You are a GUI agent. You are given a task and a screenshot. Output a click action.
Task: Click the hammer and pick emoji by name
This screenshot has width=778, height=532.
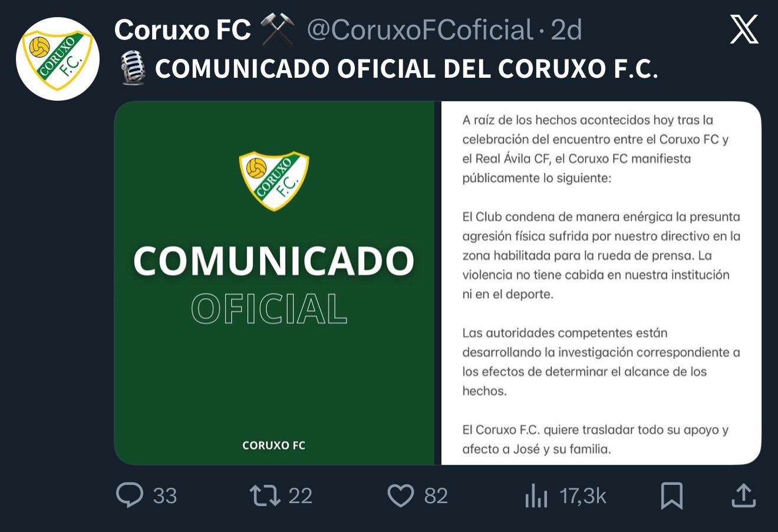(x=277, y=30)
